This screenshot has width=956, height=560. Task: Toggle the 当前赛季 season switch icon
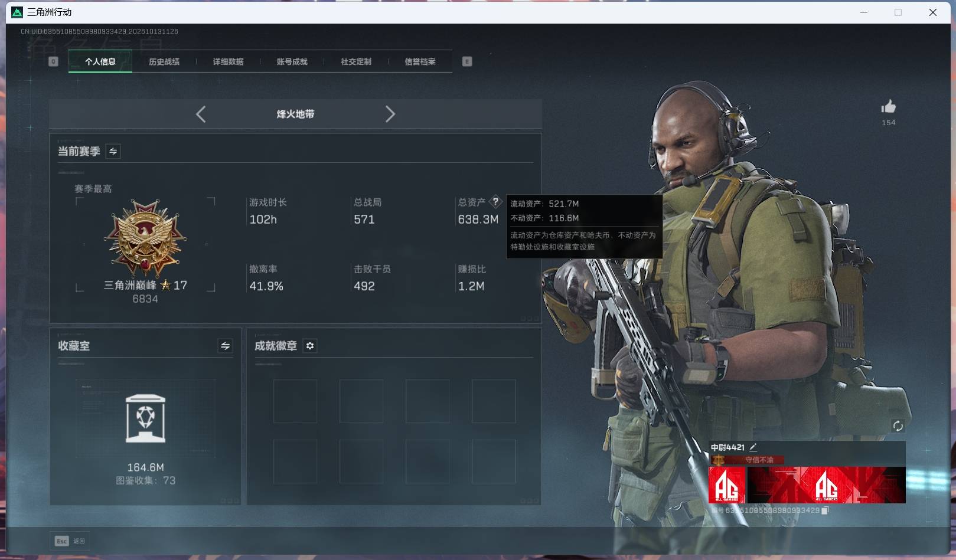[113, 151]
